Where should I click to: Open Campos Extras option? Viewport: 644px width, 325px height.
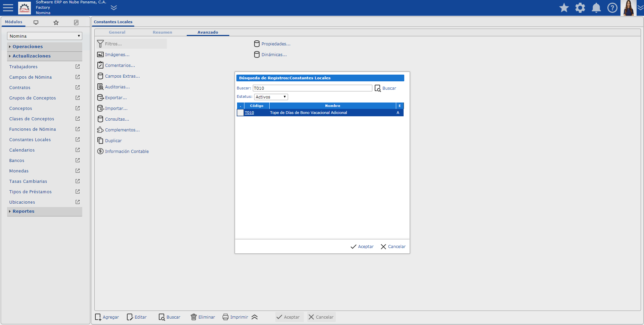click(118, 76)
